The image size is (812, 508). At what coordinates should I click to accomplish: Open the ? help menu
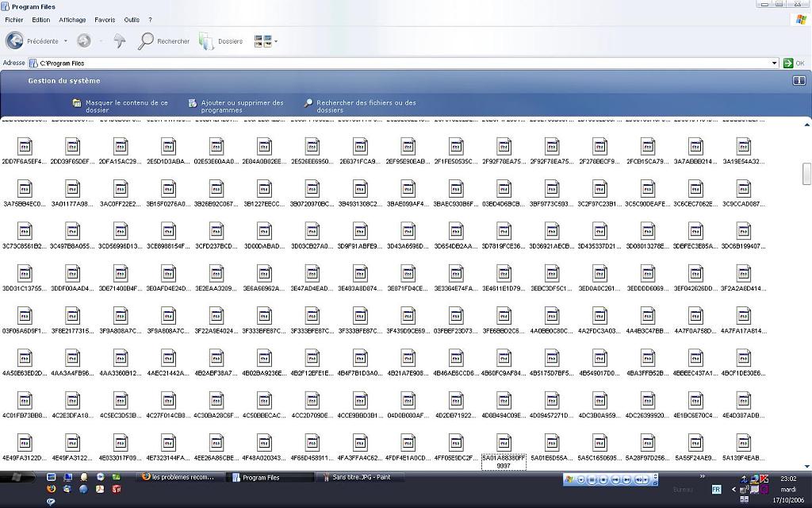(150, 20)
